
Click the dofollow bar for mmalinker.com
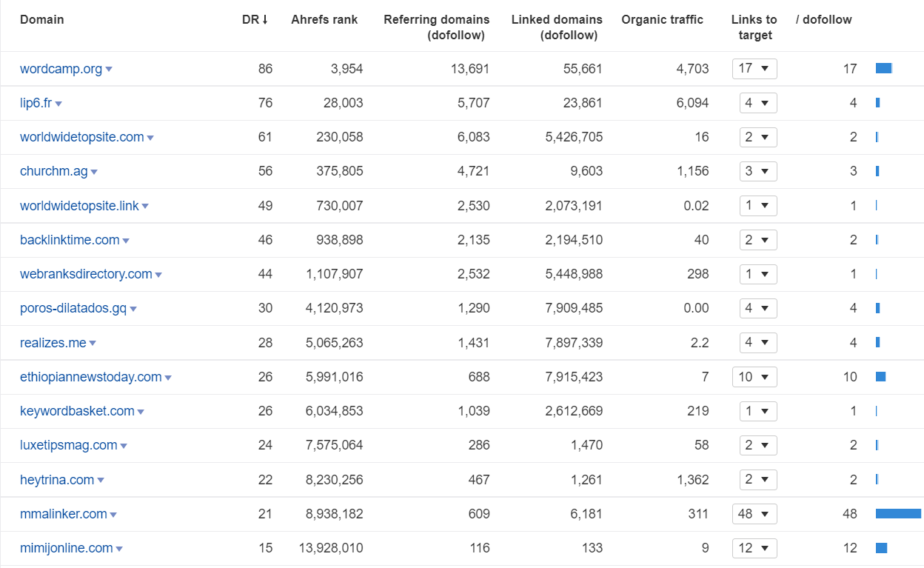[898, 514]
